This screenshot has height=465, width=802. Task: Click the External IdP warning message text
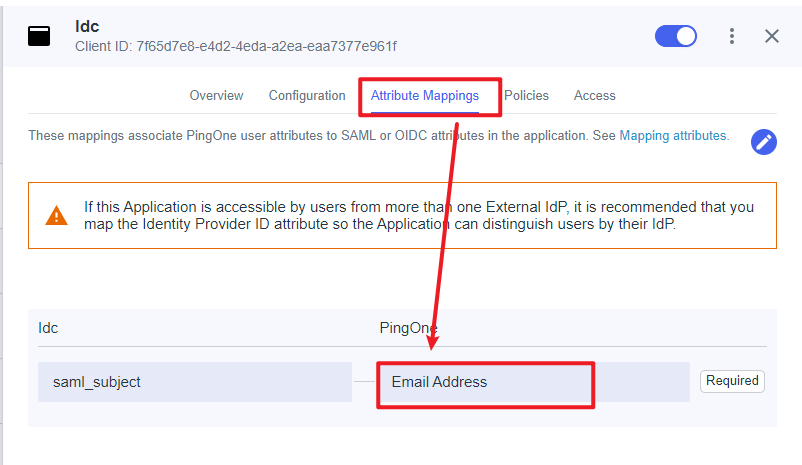click(418, 215)
